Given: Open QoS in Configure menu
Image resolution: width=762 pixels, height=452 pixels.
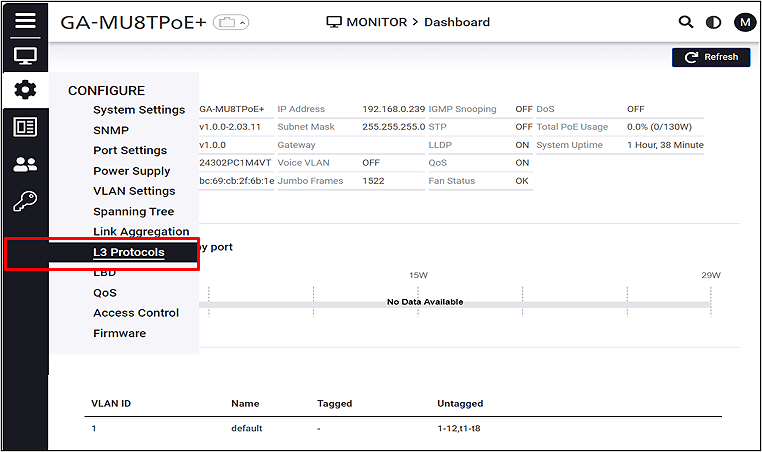Looking at the screenshot, I should [x=105, y=293].
